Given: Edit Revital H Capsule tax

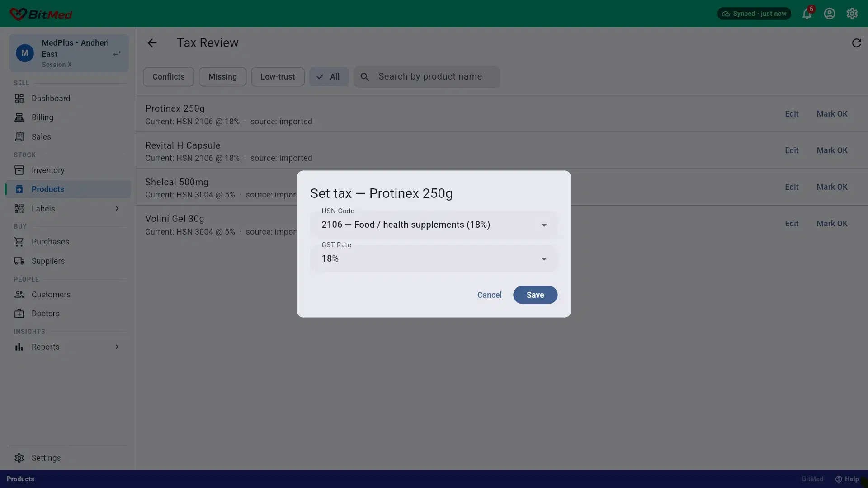Looking at the screenshot, I should pyautogui.click(x=792, y=150).
